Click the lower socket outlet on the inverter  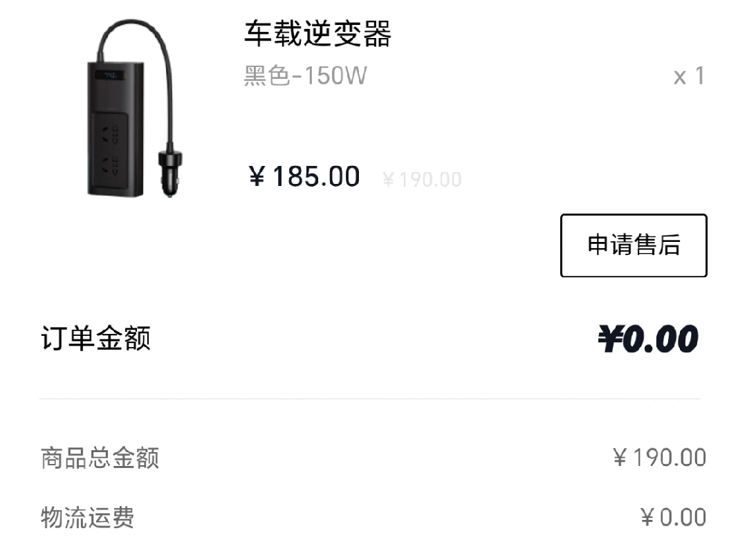point(110,166)
